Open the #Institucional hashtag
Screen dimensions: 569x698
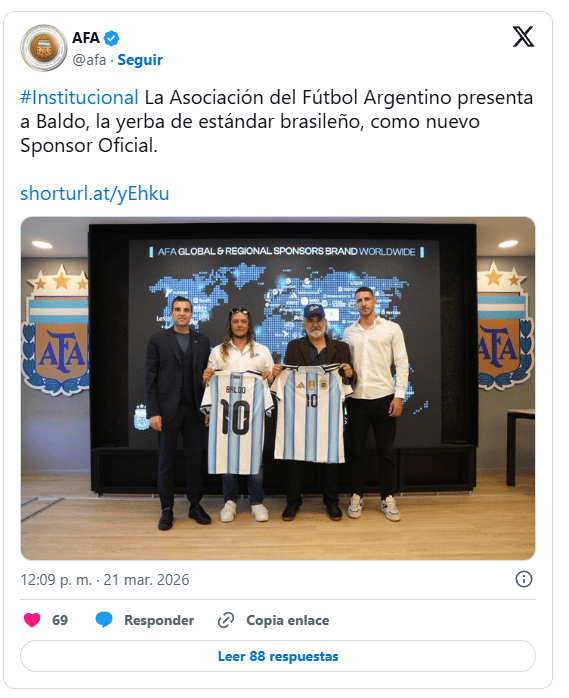79,97
